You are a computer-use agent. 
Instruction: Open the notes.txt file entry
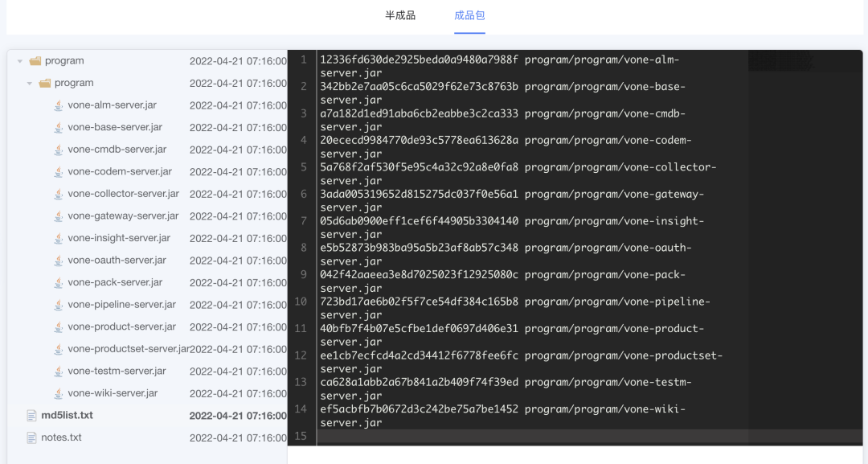click(63, 437)
